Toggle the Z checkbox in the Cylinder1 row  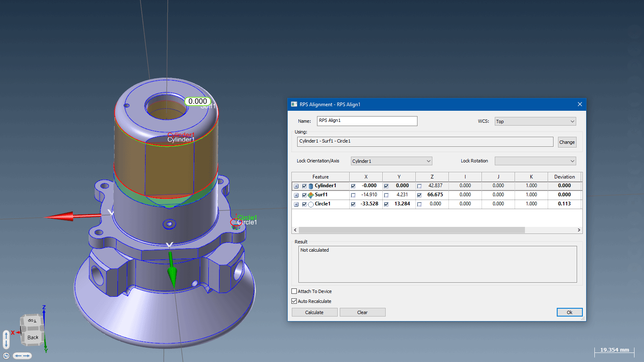(419, 186)
